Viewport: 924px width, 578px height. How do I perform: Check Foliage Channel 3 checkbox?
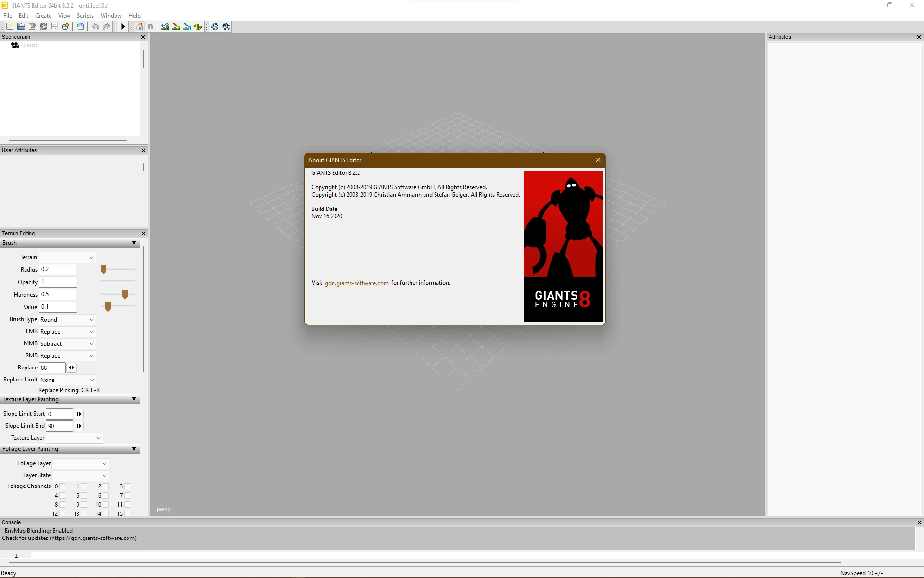[128, 486]
